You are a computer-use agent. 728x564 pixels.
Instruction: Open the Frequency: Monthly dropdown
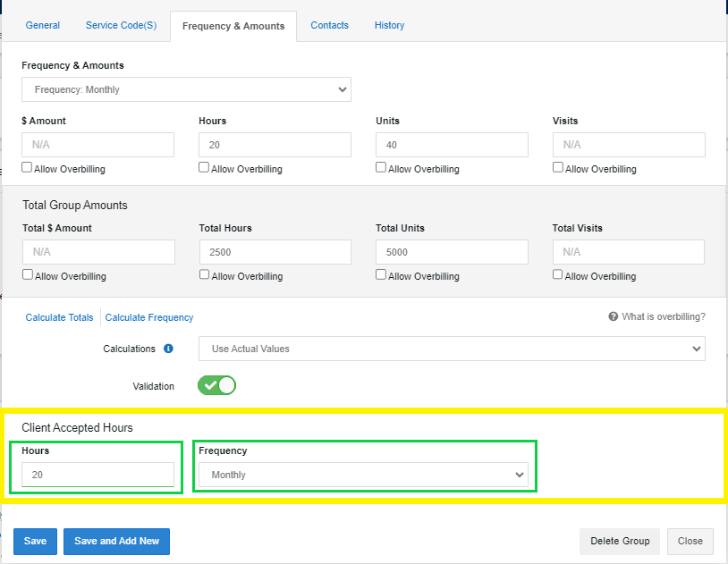(186, 89)
